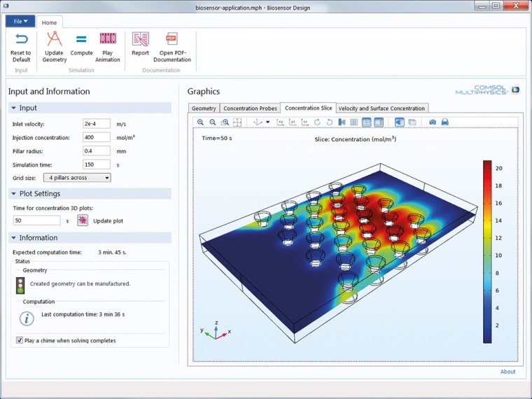Click the Simulation time input field
The height and width of the screenshot is (399, 532).
[97, 164]
